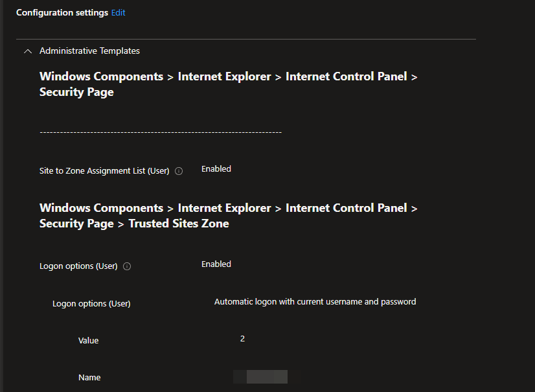Collapse the Administrative Templates section chevron
535x392 pixels.
tap(27, 51)
